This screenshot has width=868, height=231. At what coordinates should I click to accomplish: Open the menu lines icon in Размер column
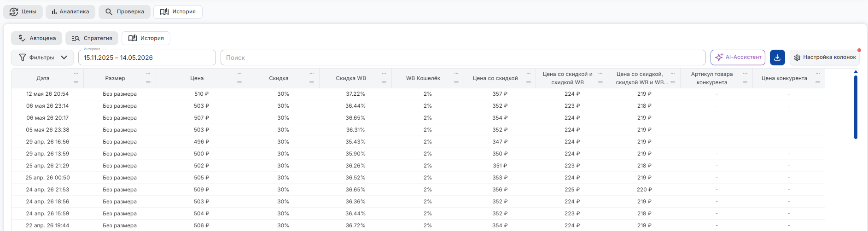[x=148, y=83]
